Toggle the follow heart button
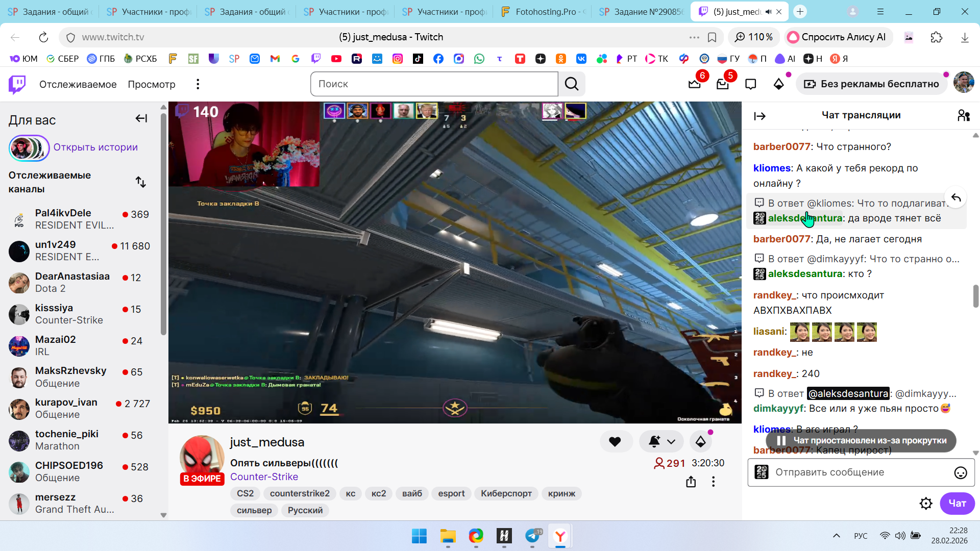Screen dimensions: 980x551 pyautogui.click(x=615, y=441)
